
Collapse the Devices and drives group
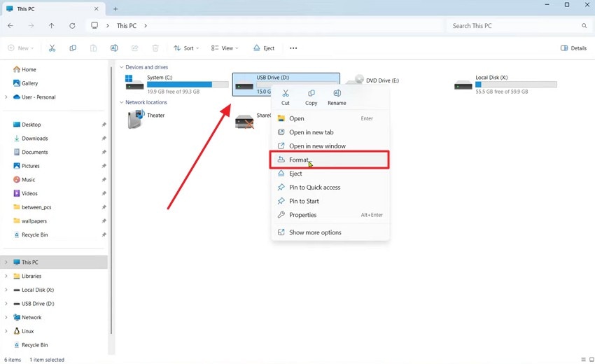[x=121, y=67]
